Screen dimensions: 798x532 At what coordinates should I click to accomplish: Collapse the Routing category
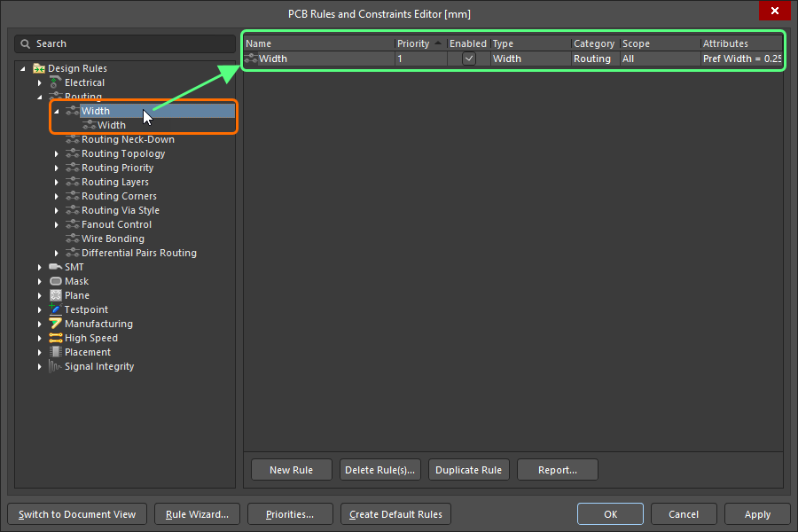pyautogui.click(x=40, y=97)
